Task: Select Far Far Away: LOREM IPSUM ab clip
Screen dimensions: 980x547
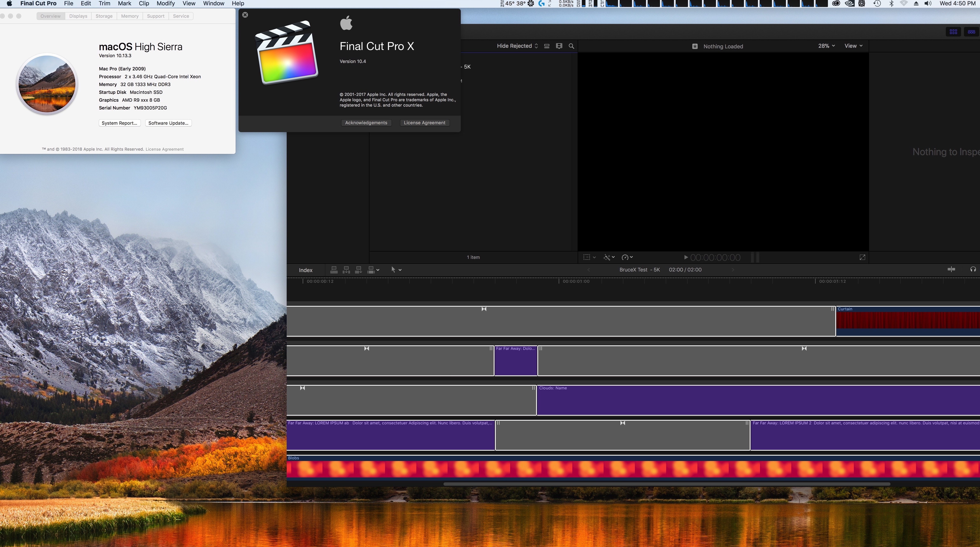Action: pyautogui.click(x=391, y=435)
